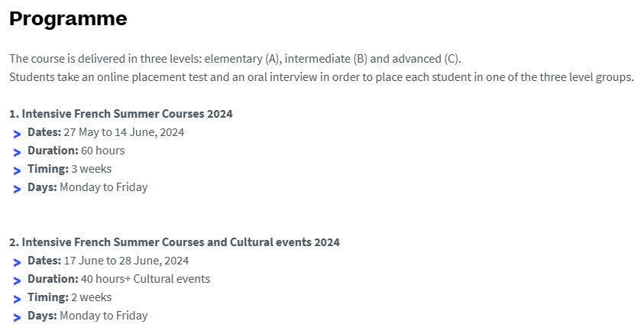Click the 2 weeks timing text
The image size is (644, 334).
point(91,297)
